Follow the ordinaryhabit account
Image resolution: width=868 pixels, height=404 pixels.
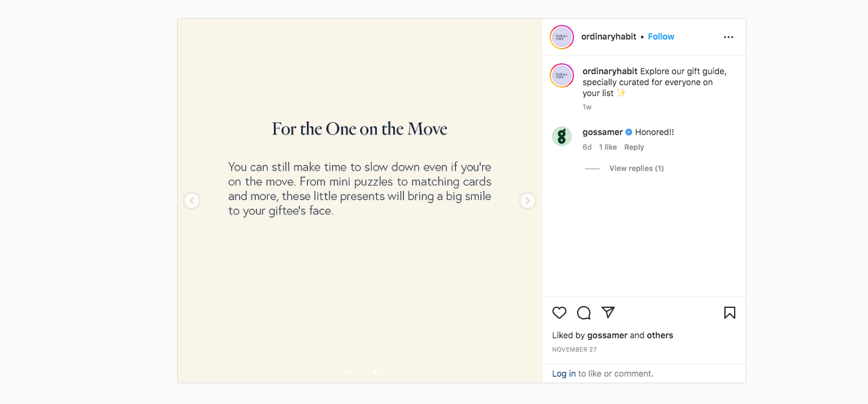pyautogui.click(x=661, y=37)
